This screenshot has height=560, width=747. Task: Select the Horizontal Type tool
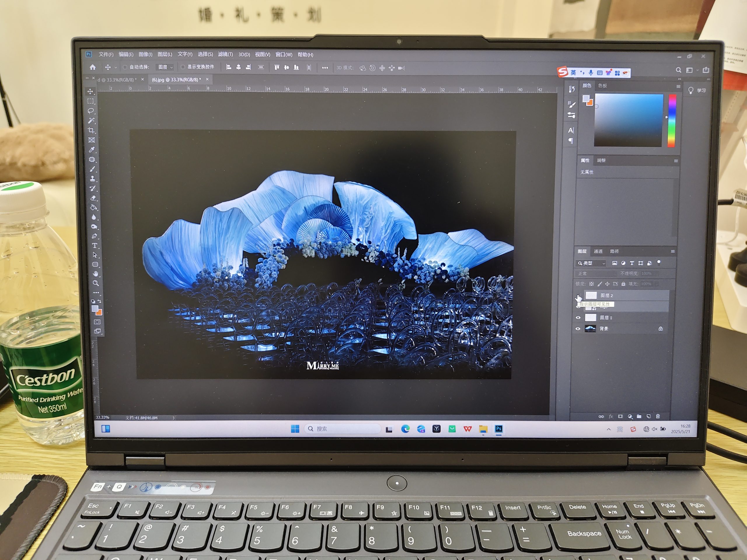(x=95, y=245)
